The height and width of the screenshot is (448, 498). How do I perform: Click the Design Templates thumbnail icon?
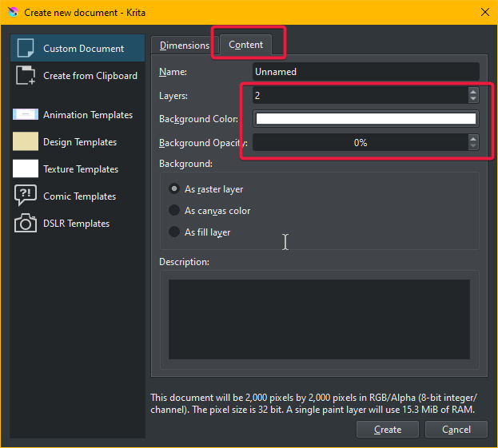(x=25, y=141)
